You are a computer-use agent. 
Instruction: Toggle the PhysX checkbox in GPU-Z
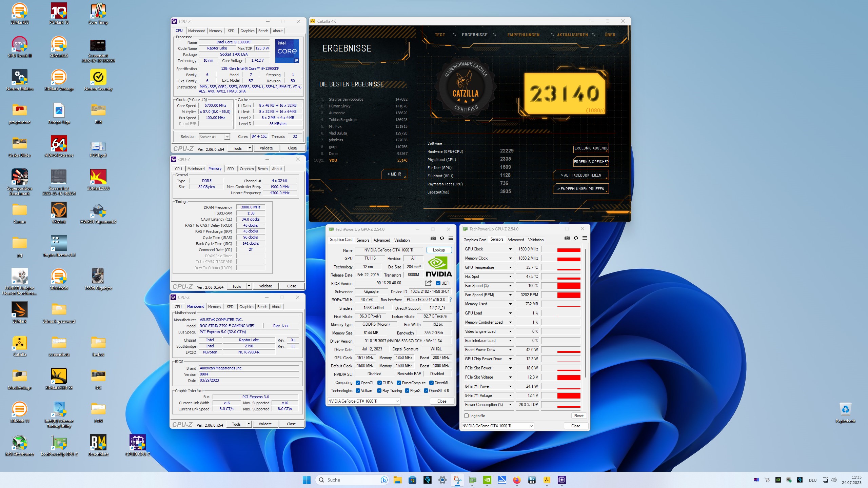coord(407,391)
